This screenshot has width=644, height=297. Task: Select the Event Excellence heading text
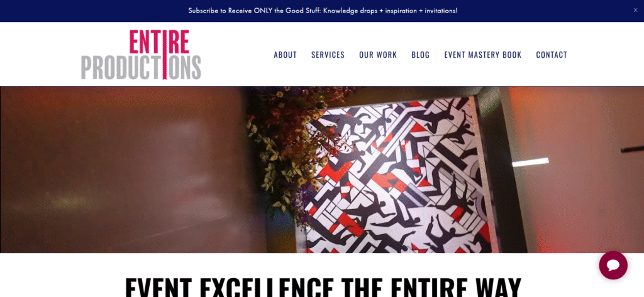click(323, 287)
